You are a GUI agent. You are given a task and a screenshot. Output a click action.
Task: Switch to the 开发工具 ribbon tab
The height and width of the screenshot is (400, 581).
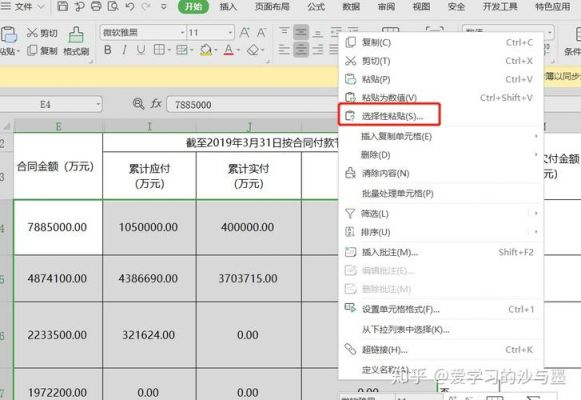pos(500,6)
